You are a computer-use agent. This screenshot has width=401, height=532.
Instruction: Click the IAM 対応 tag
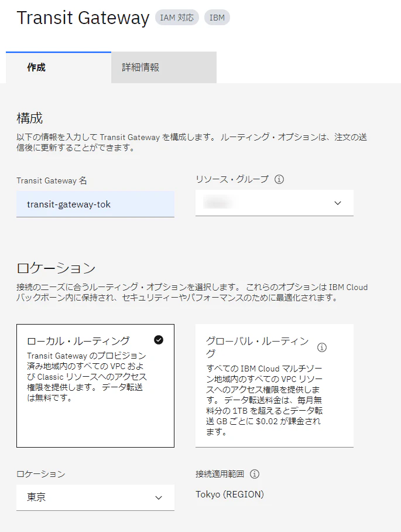pyautogui.click(x=177, y=18)
